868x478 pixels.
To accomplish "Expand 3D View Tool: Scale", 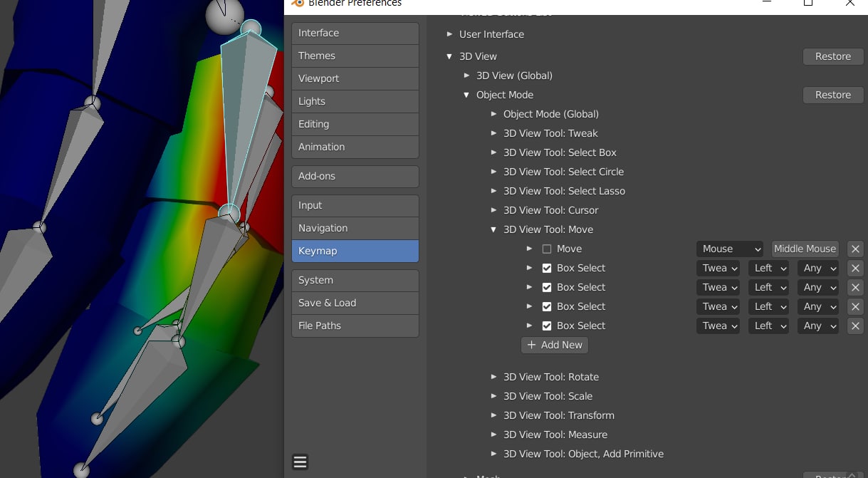I will coord(493,396).
